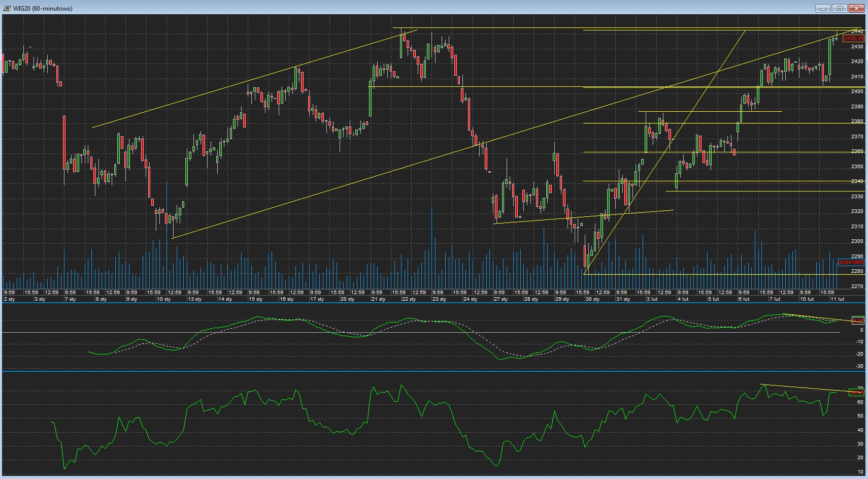Viewport: 868px width, 479px height.
Task: Click the 2420 price axis label
Action: coord(857,61)
